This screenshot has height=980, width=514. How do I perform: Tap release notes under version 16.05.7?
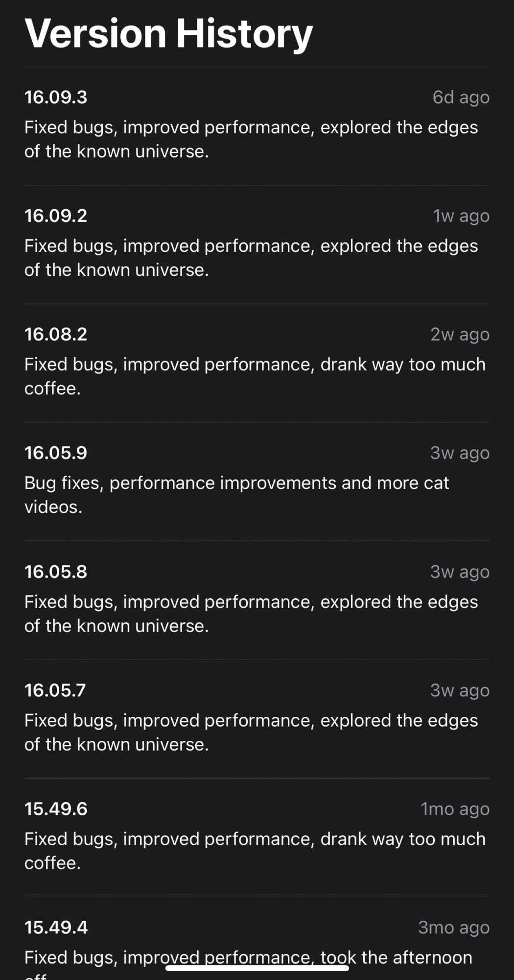251,733
